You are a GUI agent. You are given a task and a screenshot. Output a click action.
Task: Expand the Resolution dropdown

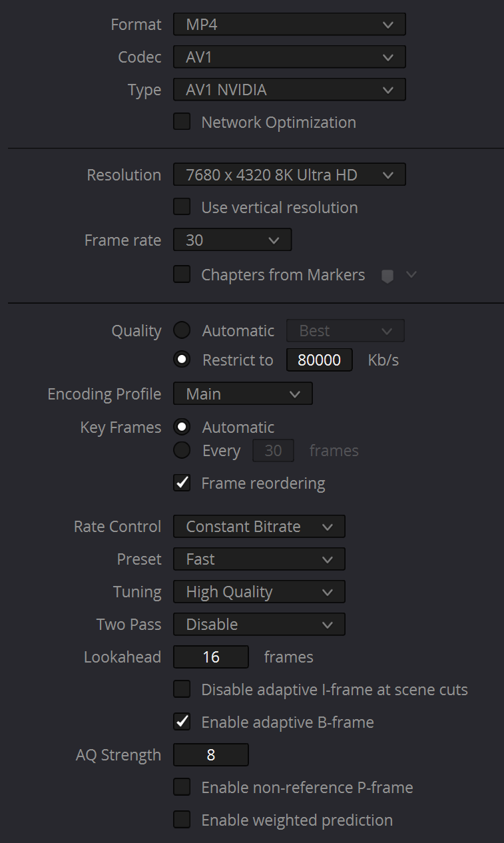289,175
